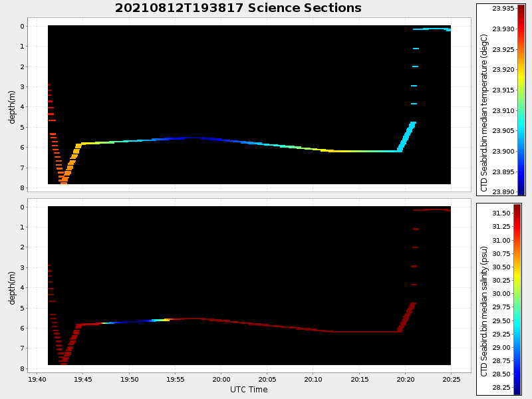Click depth tick 8 on temperature plot
This screenshot has width=532, height=399.
coord(22,188)
